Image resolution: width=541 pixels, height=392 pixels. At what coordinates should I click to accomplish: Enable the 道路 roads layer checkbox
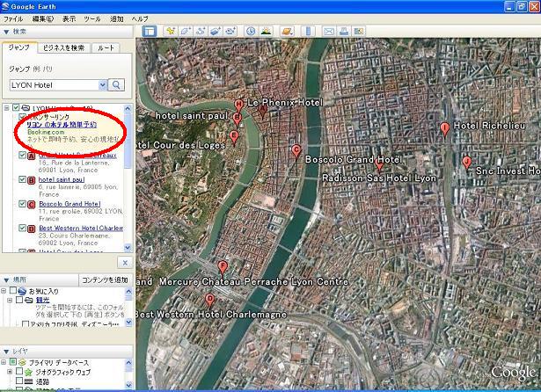click(x=19, y=381)
